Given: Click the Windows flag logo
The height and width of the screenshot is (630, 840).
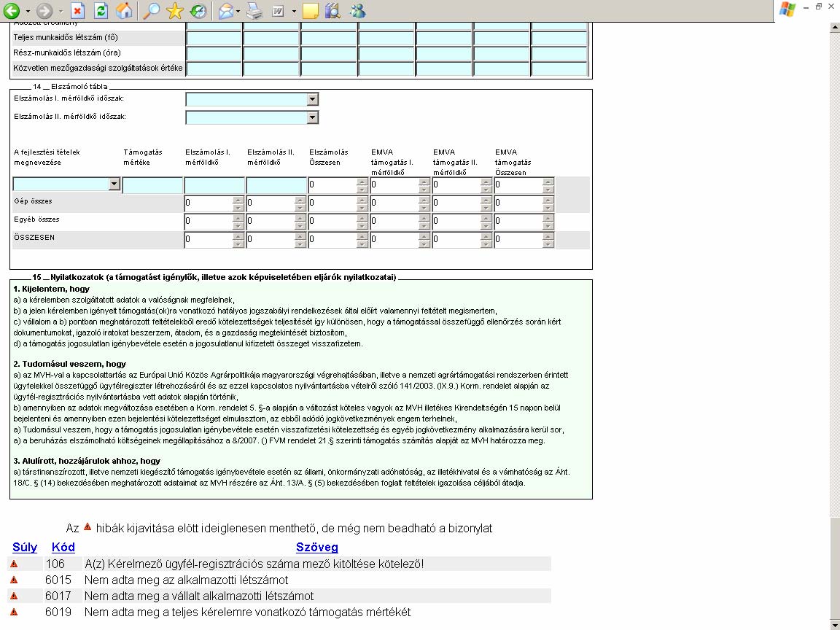Looking at the screenshot, I should pos(787,9).
